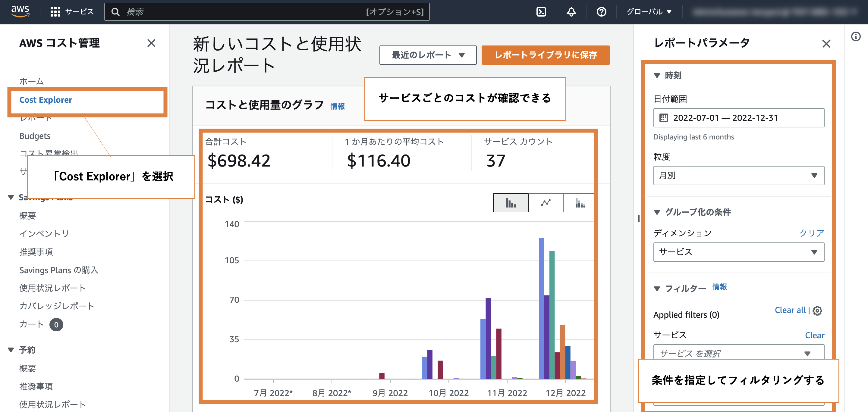Open Budgets in the sidebar
Image resolution: width=868 pixels, height=412 pixels.
click(x=35, y=136)
